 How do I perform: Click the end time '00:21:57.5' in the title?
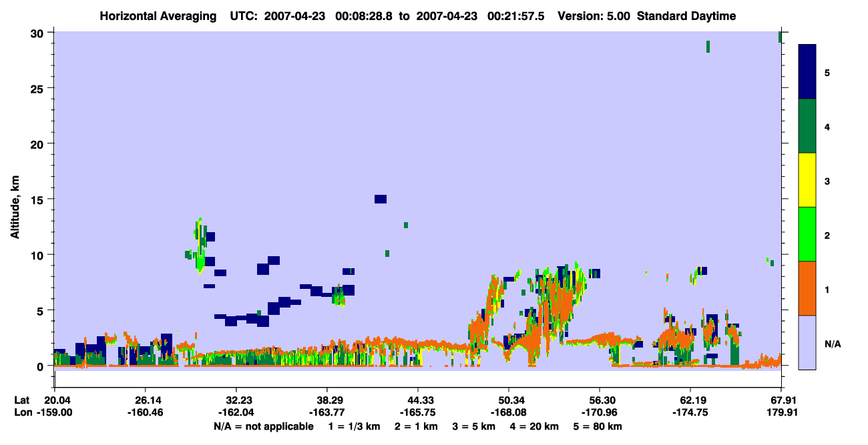516,16
